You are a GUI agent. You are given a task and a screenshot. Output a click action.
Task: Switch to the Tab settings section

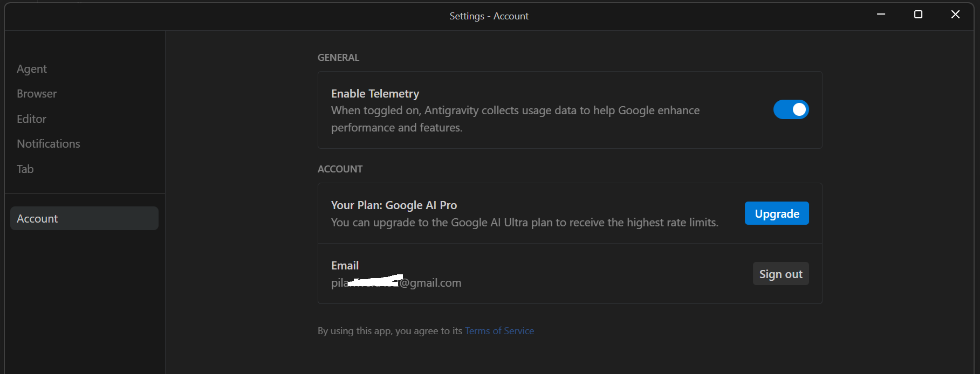point(25,169)
